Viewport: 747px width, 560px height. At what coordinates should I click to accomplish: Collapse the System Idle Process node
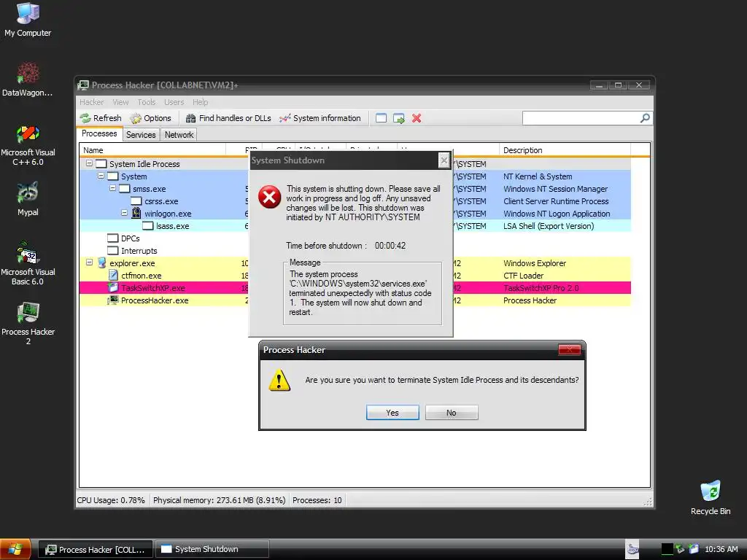pyautogui.click(x=89, y=163)
